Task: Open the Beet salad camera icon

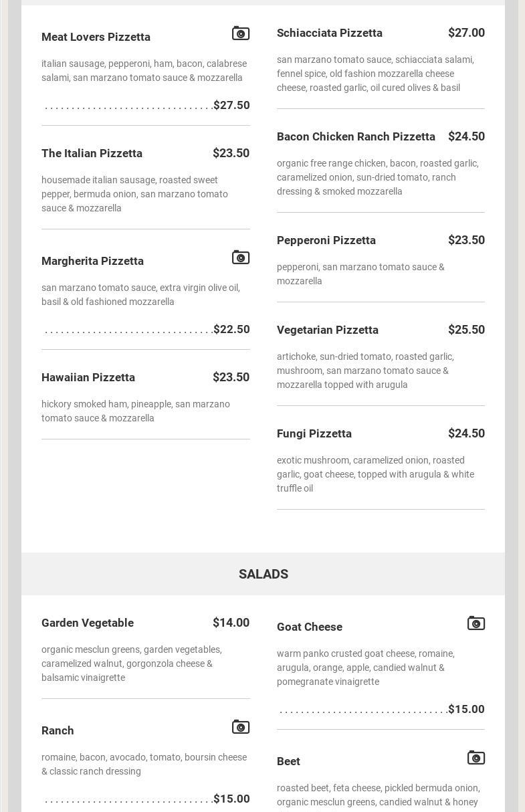Action: 476,758
